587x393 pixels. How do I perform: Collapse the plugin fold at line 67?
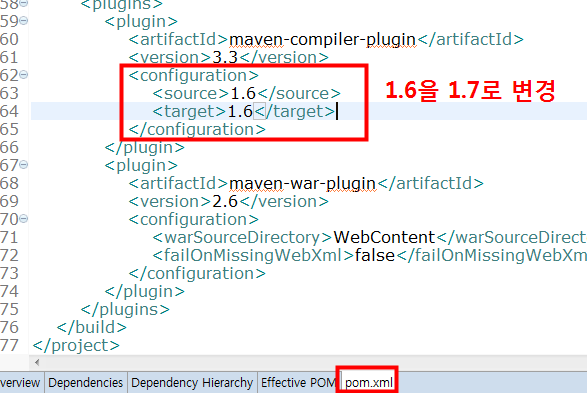click(x=24, y=165)
